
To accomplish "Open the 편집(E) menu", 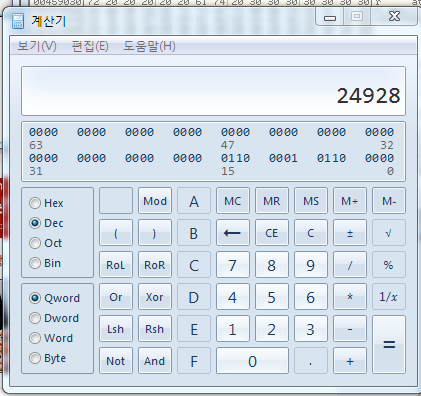I will 90,46.
